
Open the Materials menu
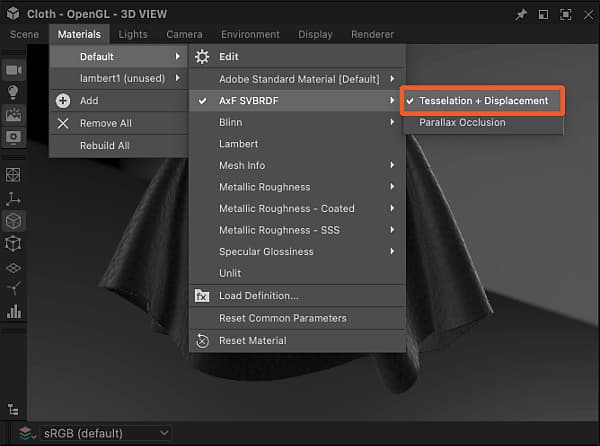pos(79,34)
